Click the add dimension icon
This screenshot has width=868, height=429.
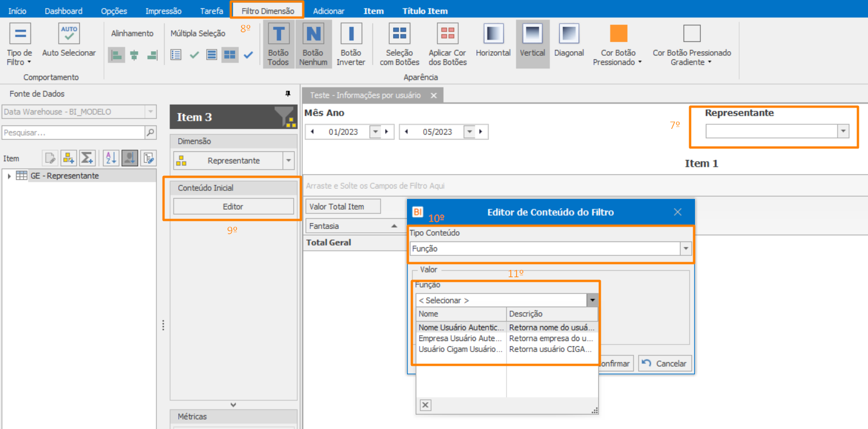coord(68,158)
